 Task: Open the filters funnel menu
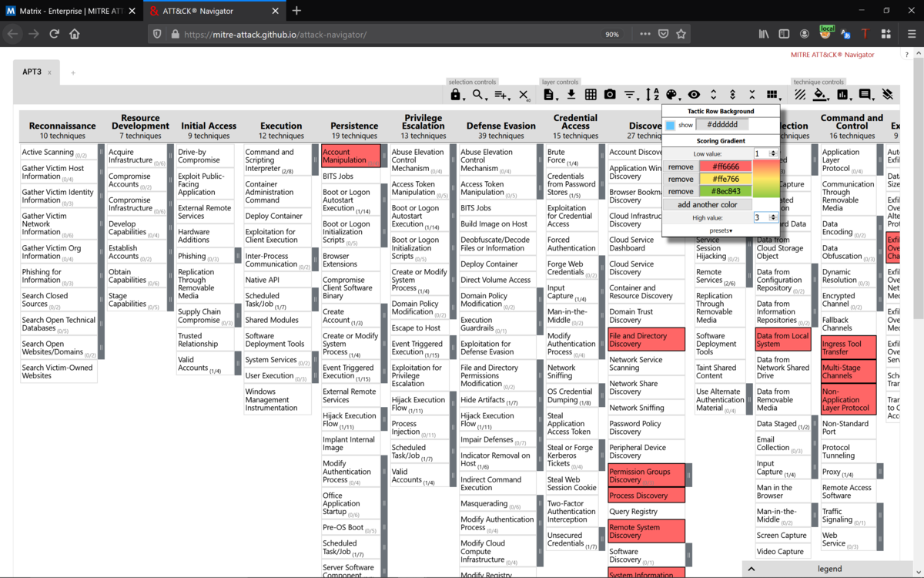pyautogui.click(x=631, y=95)
